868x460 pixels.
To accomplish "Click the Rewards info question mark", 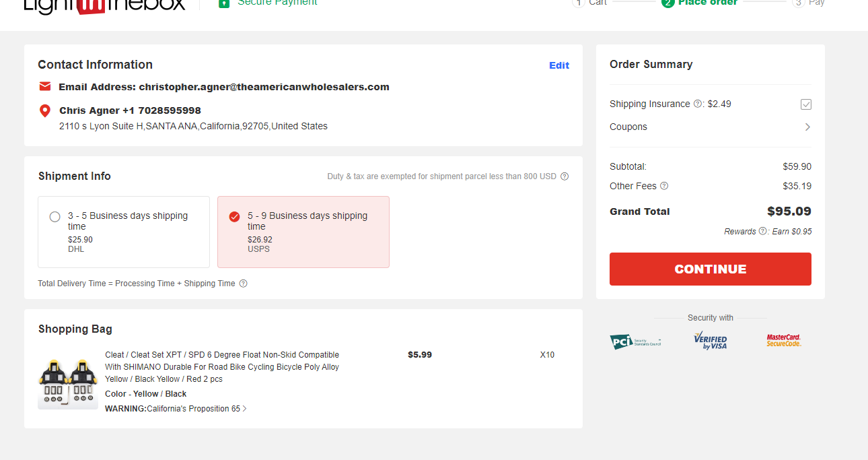I will (x=762, y=231).
